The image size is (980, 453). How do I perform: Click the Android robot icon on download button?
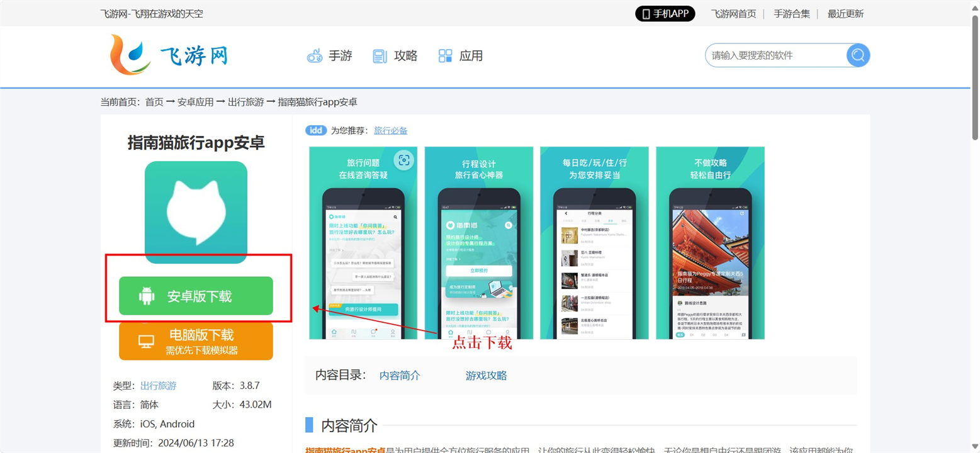click(147, 296)
